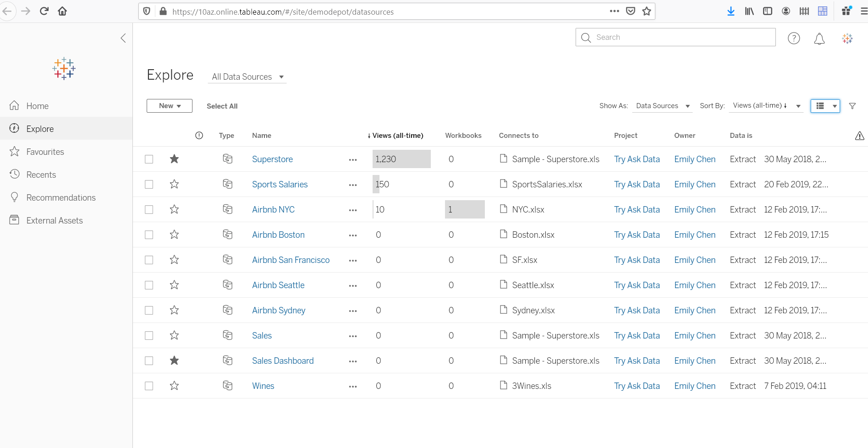Open the list view mode dropdown

click(x=825, y=106)
